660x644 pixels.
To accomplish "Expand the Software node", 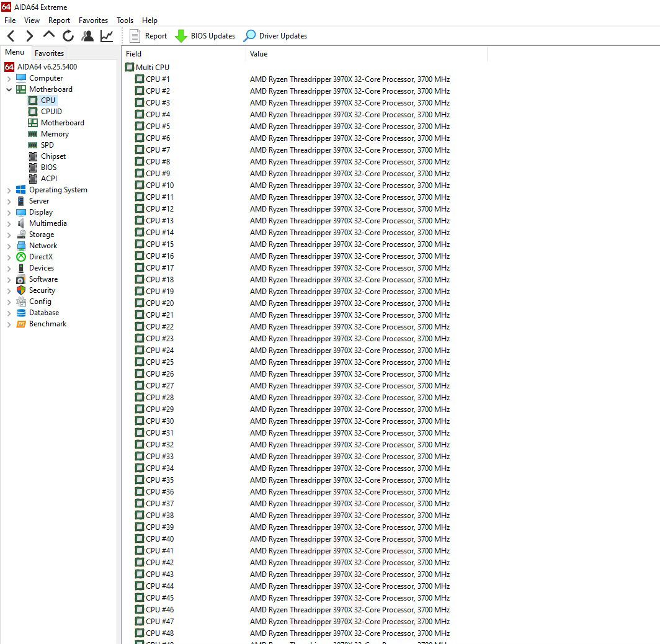I will click(9, 279).
